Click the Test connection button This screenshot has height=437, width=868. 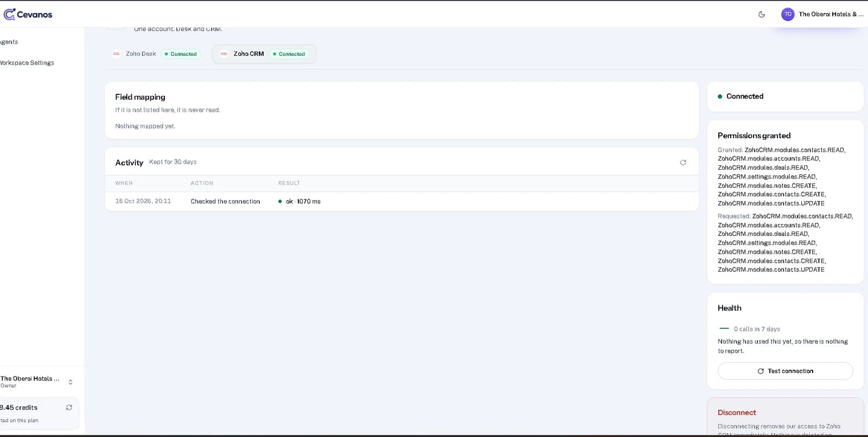pos(785,371)
